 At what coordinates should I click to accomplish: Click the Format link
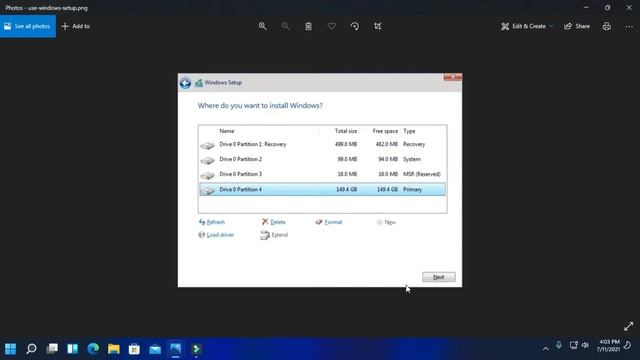[329, 222]
